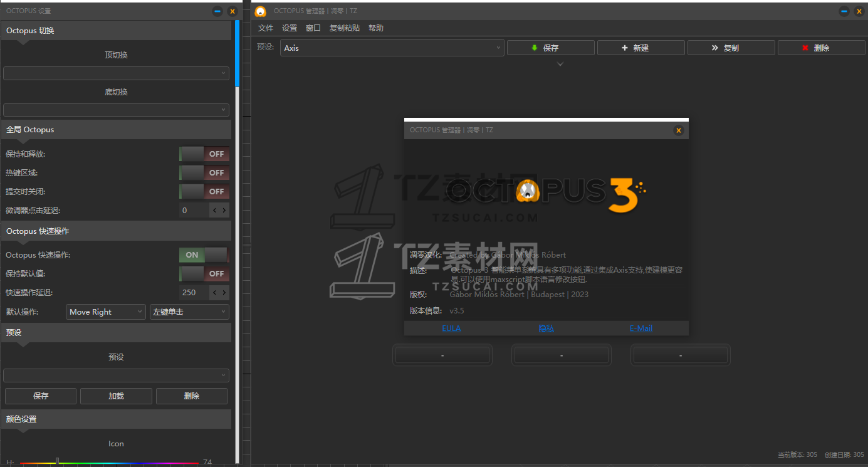Image resolution: width=868 pixels, height=467 pixels.
Task: Increase the 微调器点击延迟 value
Action: pyautogui.click(x=224, y=211)
